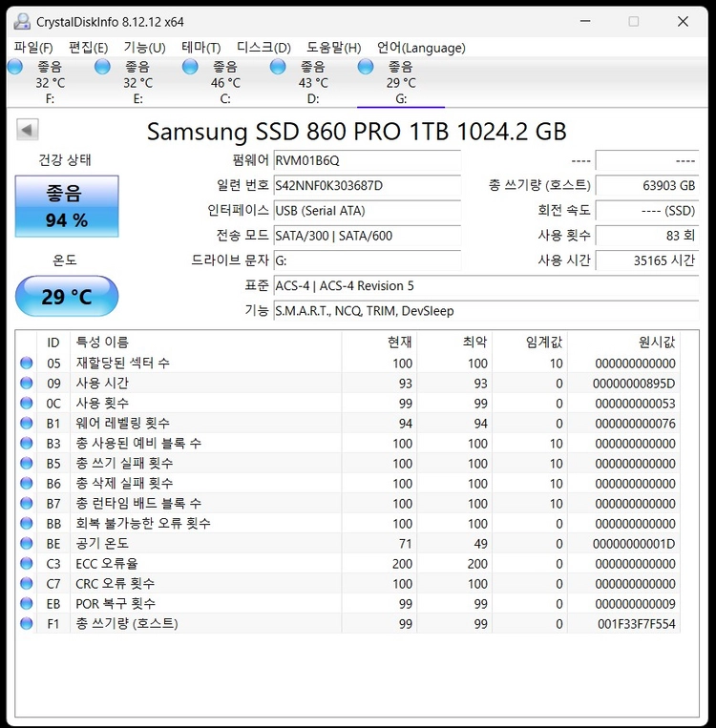This screenshot has height=728, width=716.
Task: Click status icon for attribute 0C 사용 횟수
Action: coord(27,403)
